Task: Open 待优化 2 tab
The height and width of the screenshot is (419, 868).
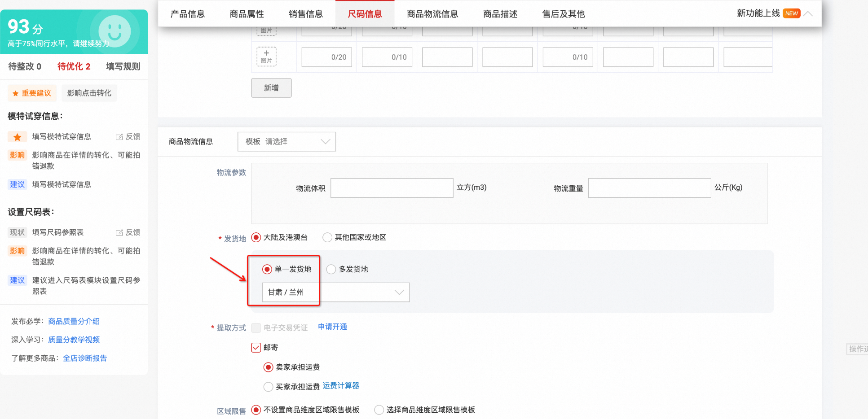Action: click(74, 66)
